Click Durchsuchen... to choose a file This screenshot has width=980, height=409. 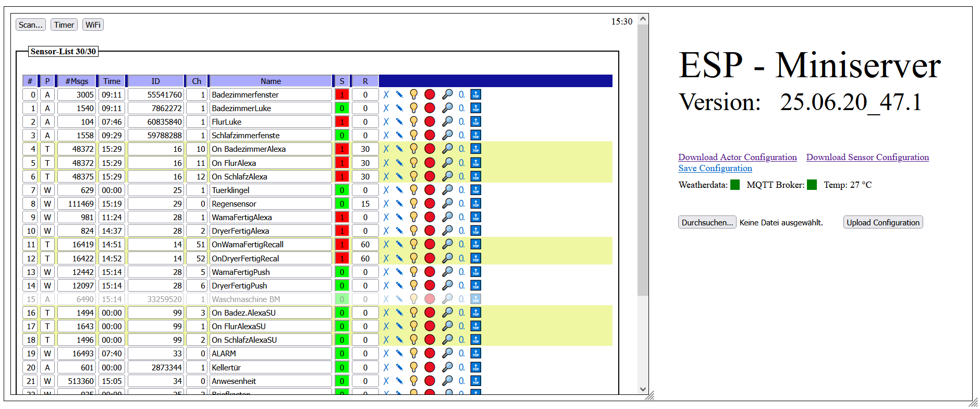[707, 223]
